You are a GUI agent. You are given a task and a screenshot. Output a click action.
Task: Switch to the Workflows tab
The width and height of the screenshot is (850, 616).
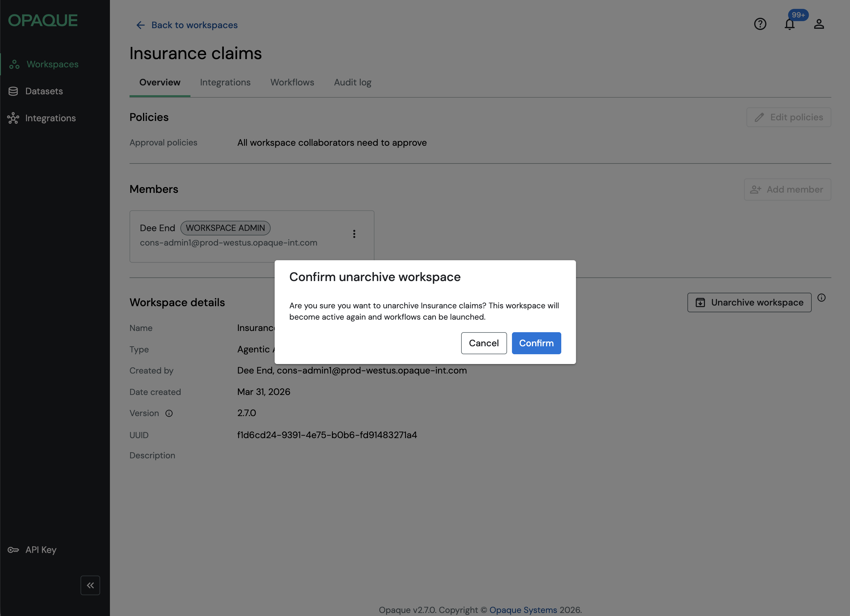[292, 82]
